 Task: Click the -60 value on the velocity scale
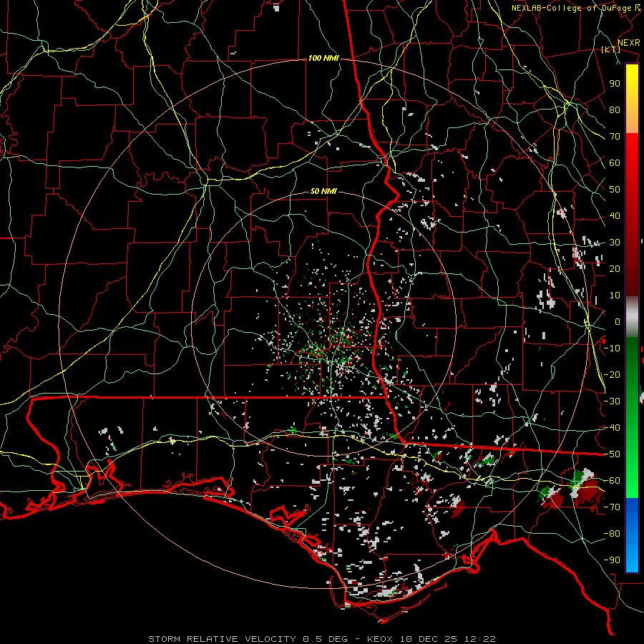[x=612, y=481]
